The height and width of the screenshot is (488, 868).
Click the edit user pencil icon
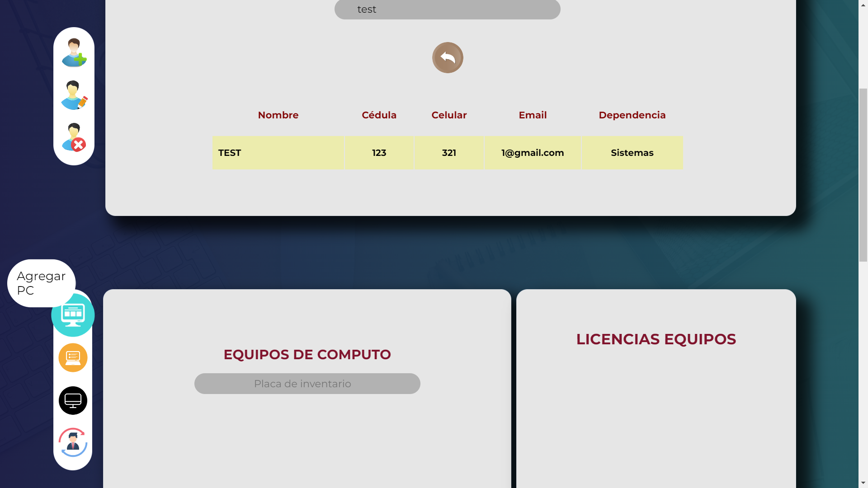(74, 95)
